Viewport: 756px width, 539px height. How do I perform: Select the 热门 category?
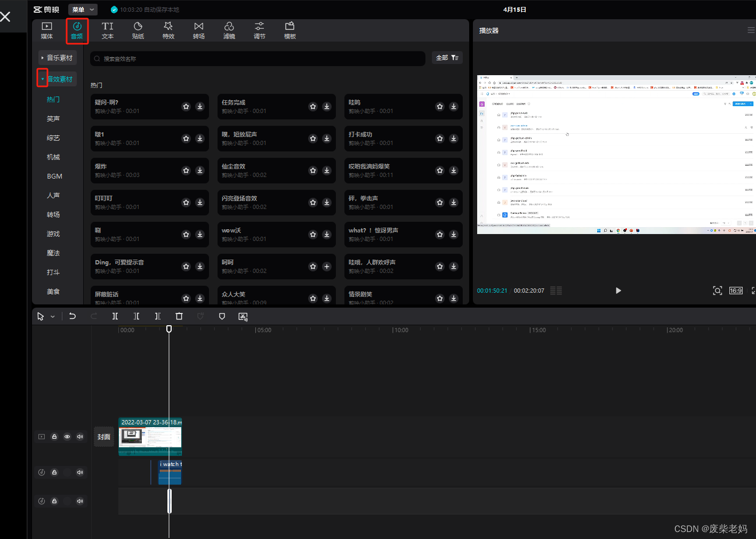click(x=53, y=100)
